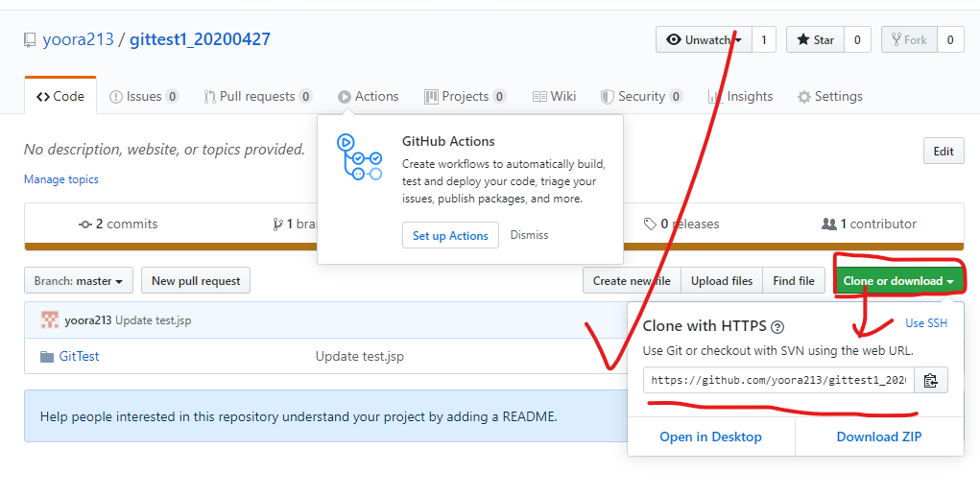Open the Wiki tab
This screenshot has height=496, width=980.
(x=555, y=96)
